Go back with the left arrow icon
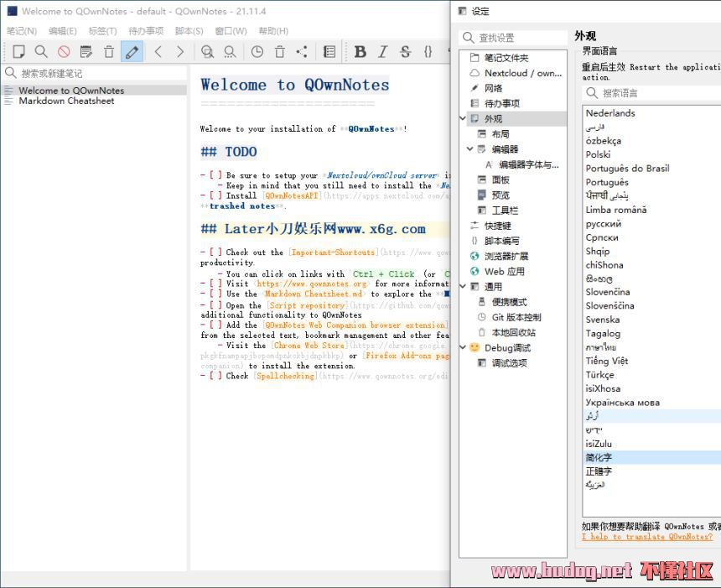This screenshot has height=588, width=721. pos(158,52)
